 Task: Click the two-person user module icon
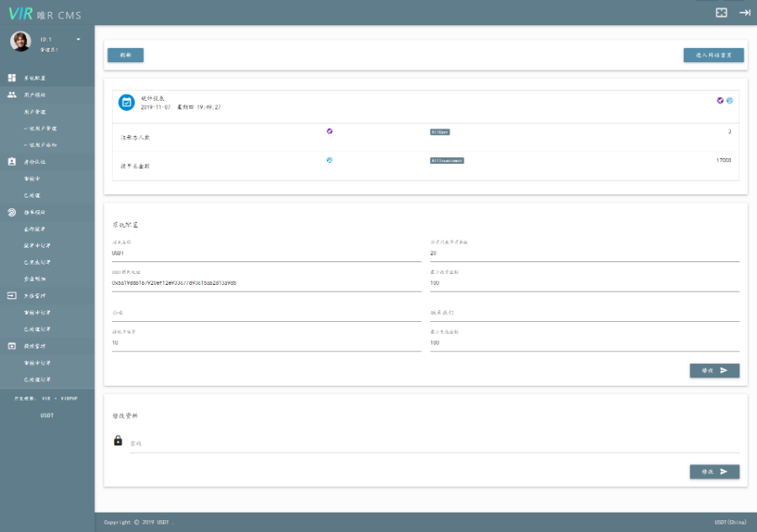12,94
